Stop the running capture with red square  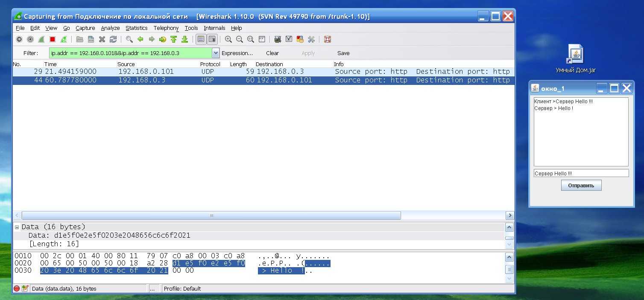tap(53, 39)
